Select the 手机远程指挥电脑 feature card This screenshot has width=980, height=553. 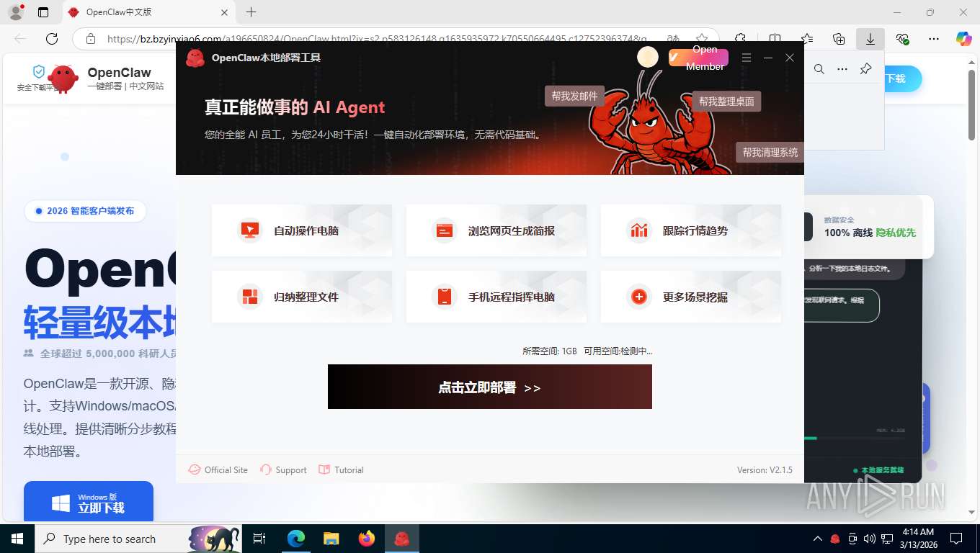pyautogui.click(x=496, y=297)
